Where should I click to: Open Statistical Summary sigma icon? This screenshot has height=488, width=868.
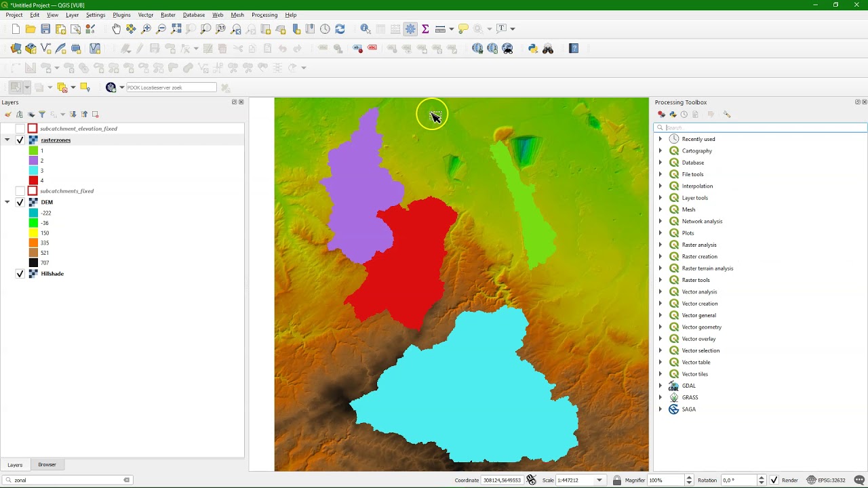click(425, 29)
